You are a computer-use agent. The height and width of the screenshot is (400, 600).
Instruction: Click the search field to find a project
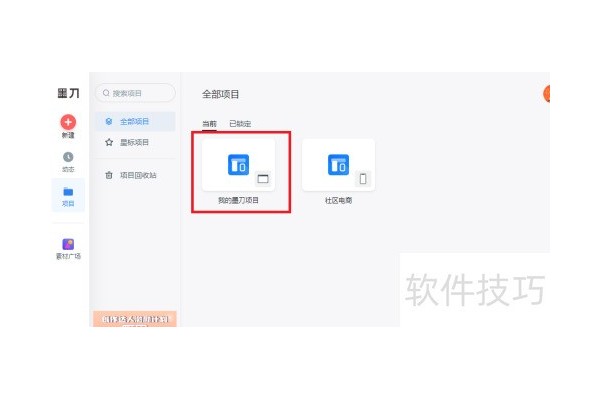click(135, 93)
